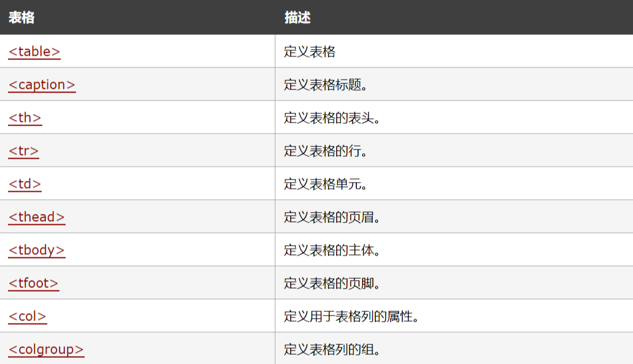Open the <colgroup> tag link
The image size is (633, 364).
click(46, 349)
